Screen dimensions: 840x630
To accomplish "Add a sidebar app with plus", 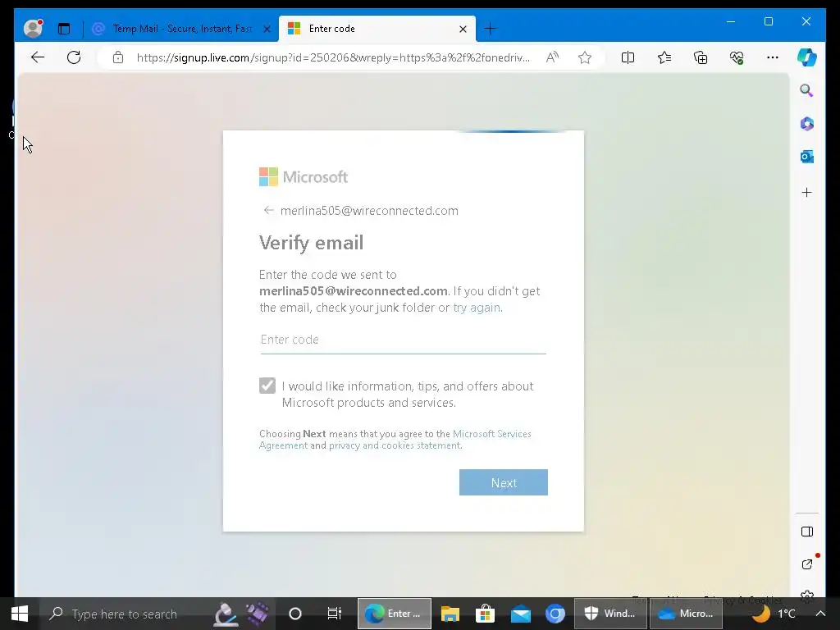I will coord(807,192).
